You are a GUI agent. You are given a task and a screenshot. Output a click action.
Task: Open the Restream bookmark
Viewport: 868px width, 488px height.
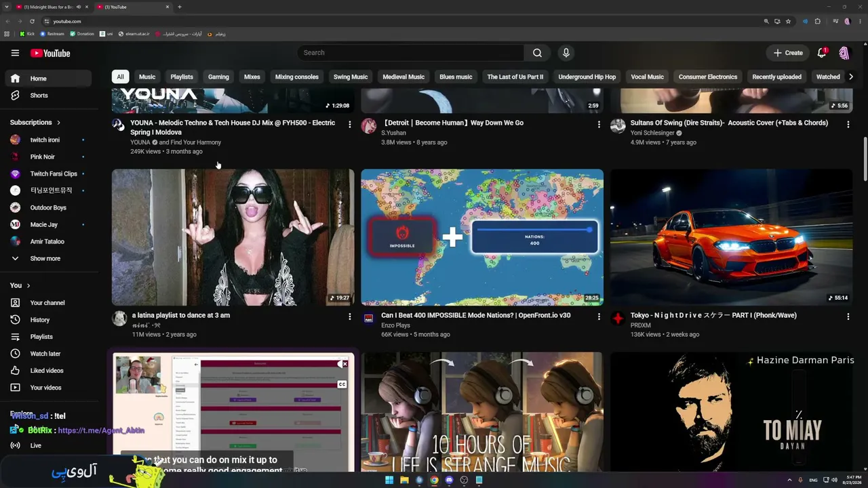[52, 34]
